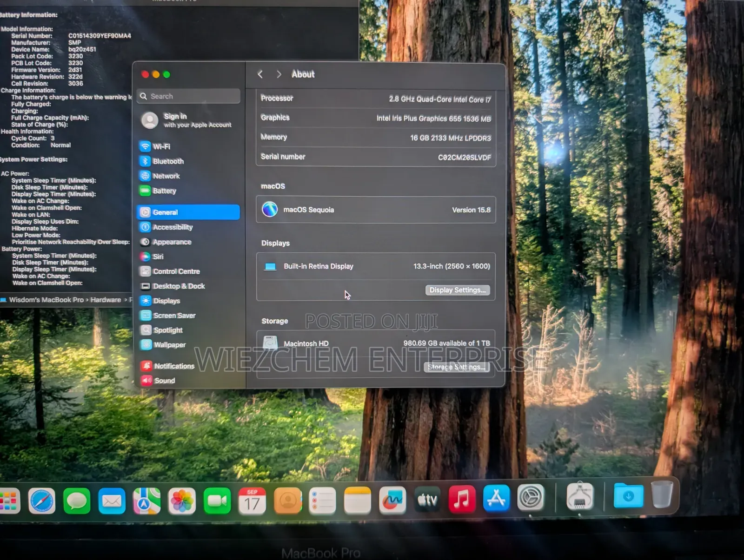Open Spotlight settings

pyautogui.click(x=188, y=330)
